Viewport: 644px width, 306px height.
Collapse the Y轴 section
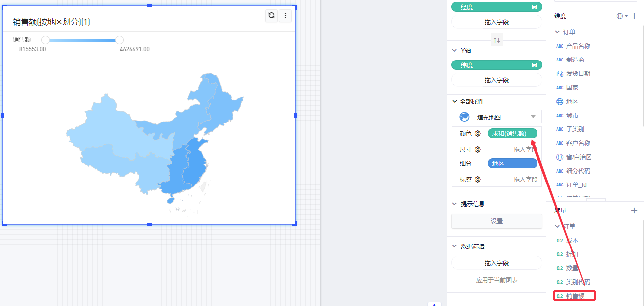(455, 50)
